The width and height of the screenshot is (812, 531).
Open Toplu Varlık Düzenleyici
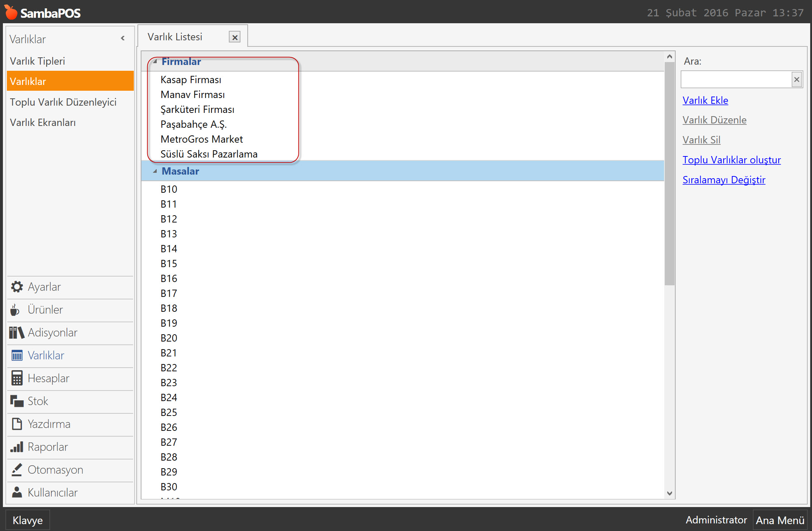70,102
